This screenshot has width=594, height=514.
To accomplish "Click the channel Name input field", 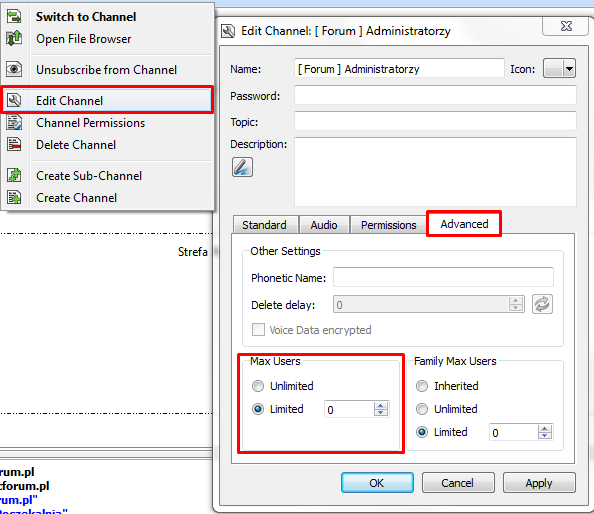I will 399,69.
